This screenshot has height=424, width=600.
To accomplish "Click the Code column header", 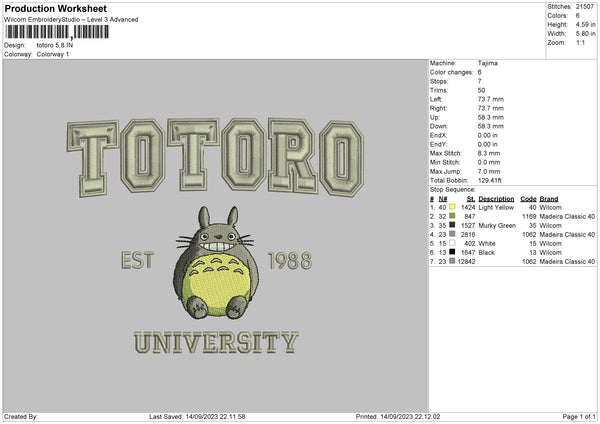I will click(528, 199).
